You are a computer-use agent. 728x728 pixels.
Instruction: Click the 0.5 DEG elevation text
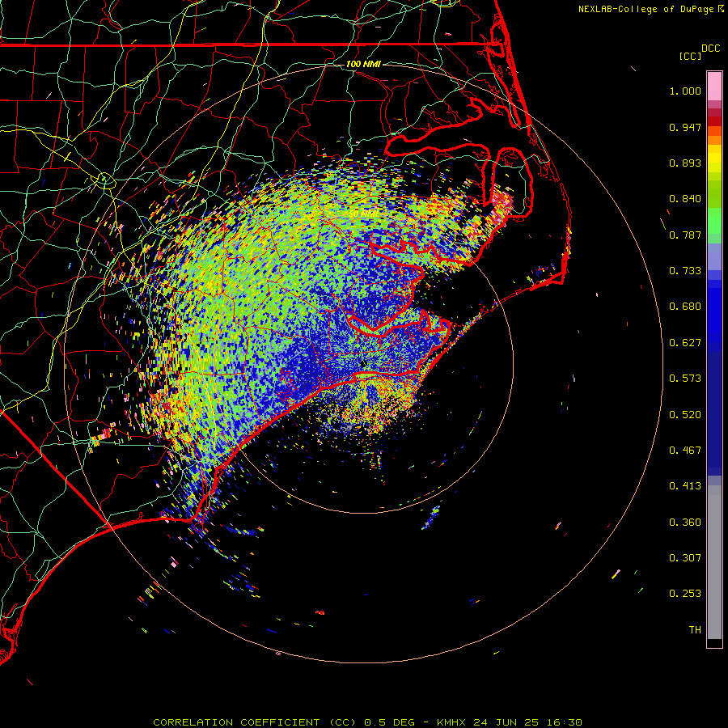[389, 722]
